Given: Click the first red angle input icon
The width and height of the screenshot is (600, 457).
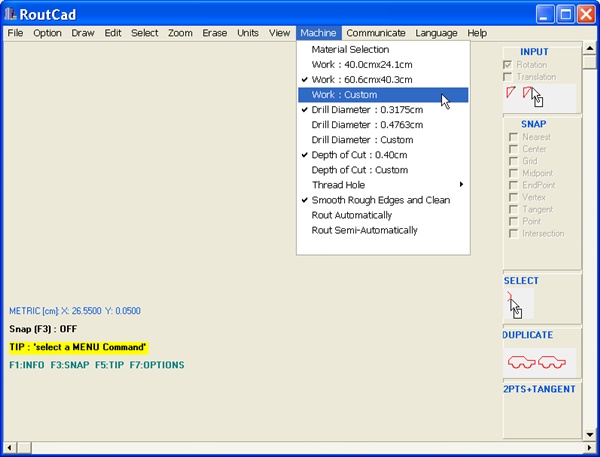Looking at the screenshot, I should point(510,93).
